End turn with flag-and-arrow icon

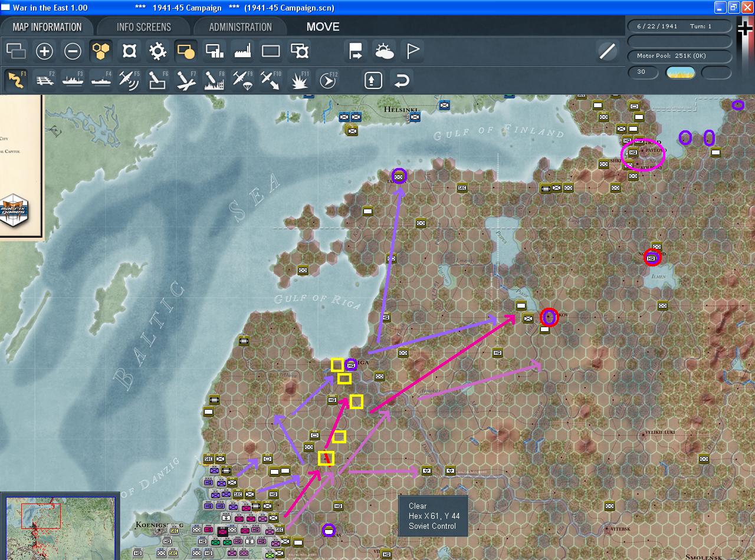(x=356, y=51)
